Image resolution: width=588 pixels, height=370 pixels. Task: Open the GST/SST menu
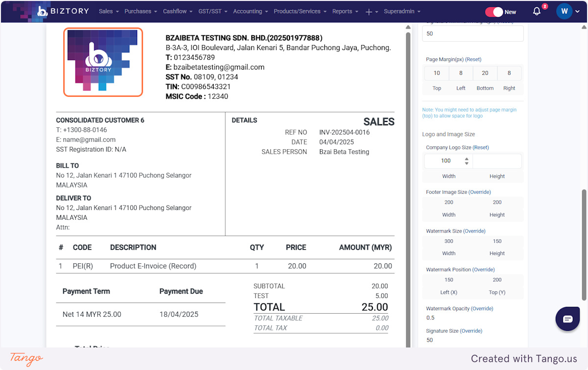click(213, 11)
